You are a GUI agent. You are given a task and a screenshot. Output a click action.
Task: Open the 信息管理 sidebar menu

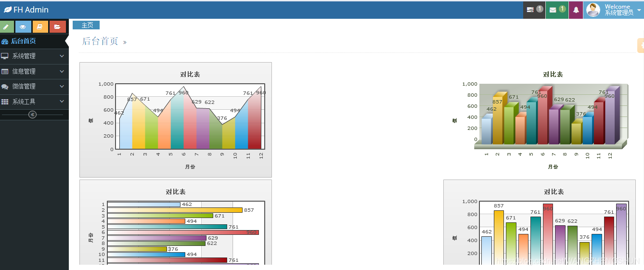coord(34,71)
